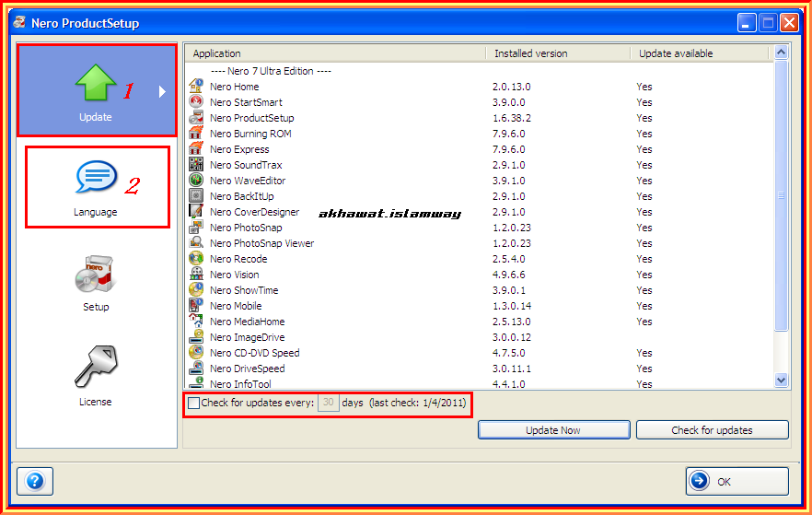Click the scroll down arrow of application list

point(781,380)
